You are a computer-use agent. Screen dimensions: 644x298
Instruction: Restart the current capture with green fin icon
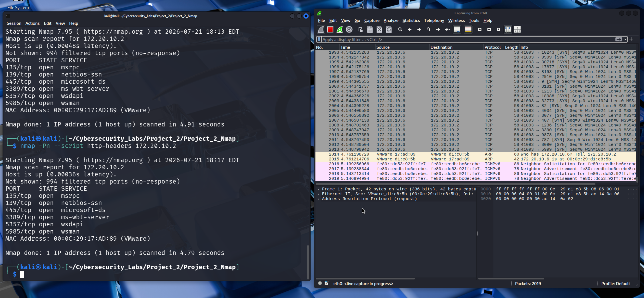coord(340,29)
